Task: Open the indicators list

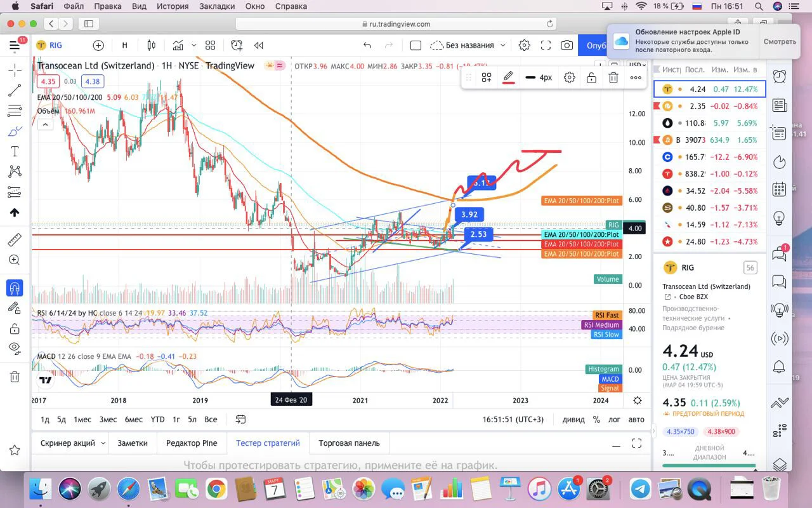Action: pyautogui.click(x=178, y=45)
